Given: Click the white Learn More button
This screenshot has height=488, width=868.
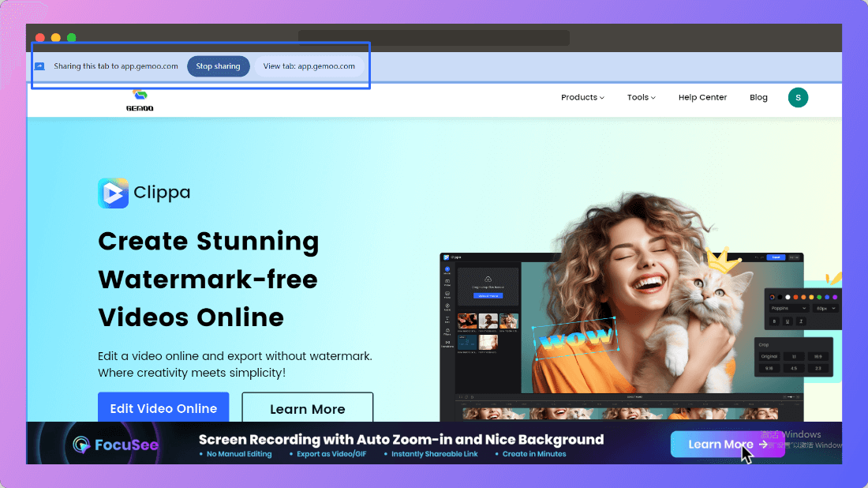Looking at the screenshot, I should click(x=307, y=408).
